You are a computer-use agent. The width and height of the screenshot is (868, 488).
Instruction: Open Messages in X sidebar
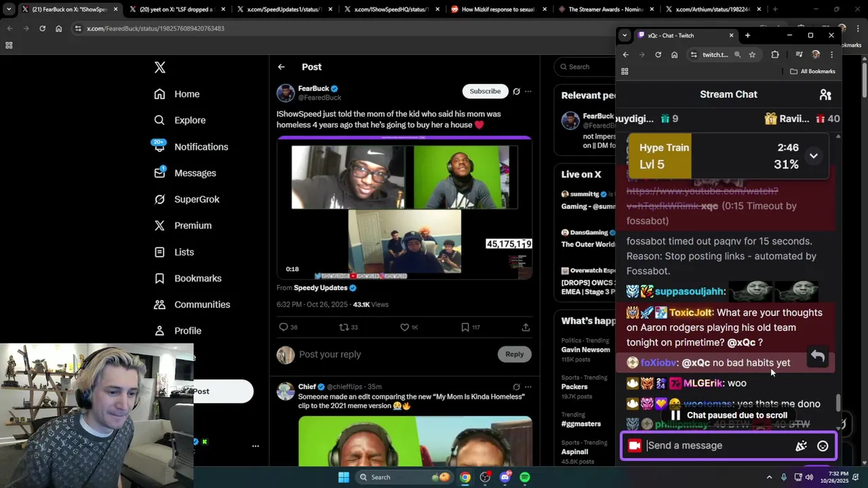coord(185,174)
